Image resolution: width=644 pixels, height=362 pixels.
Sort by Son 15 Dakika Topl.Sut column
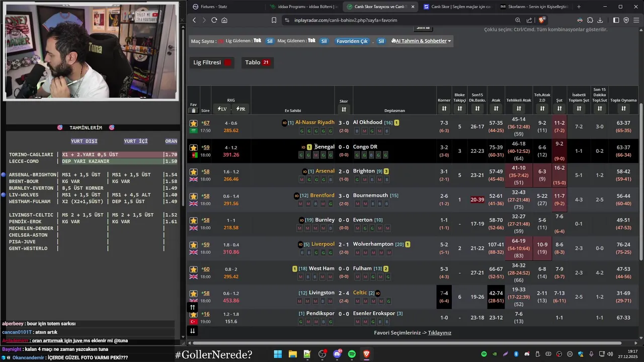click(x=599, y=109)
